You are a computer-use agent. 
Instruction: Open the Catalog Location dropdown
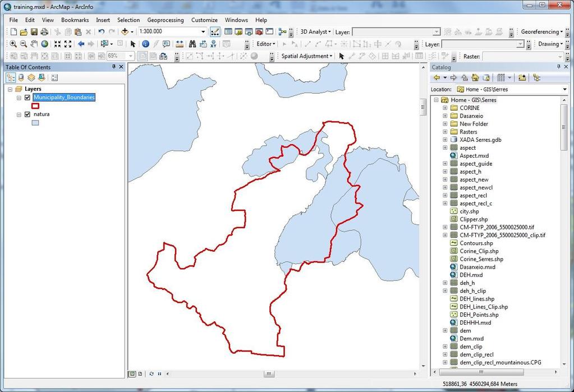pos(565,89)
